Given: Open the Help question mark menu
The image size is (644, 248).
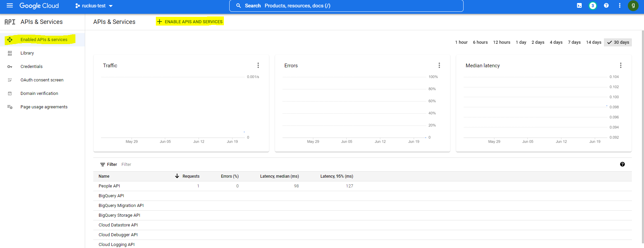Looking at the screenshot, I should [606, 6].
